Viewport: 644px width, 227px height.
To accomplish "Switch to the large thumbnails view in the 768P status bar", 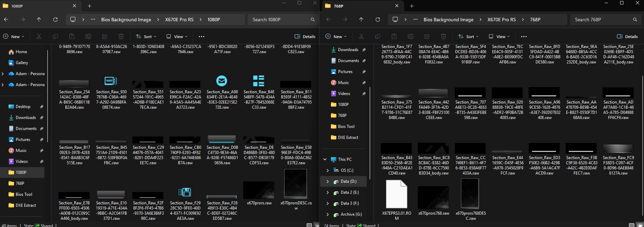I will coord(640,225).
